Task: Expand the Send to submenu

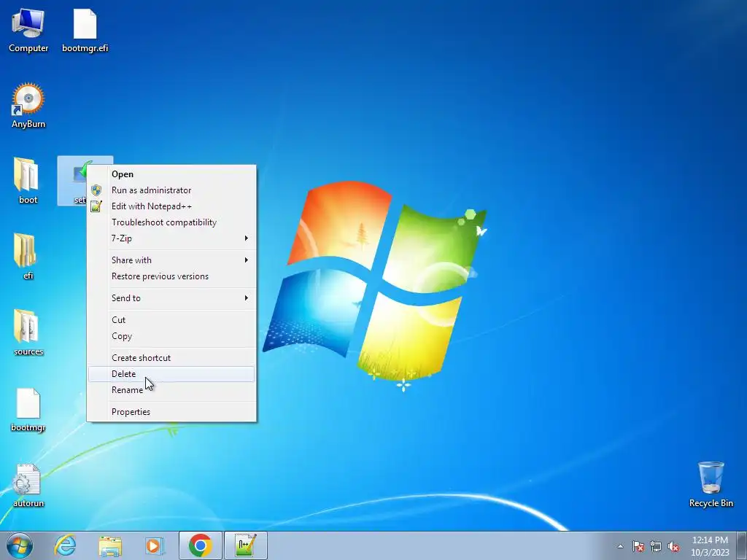Action: tap(171, 298)
